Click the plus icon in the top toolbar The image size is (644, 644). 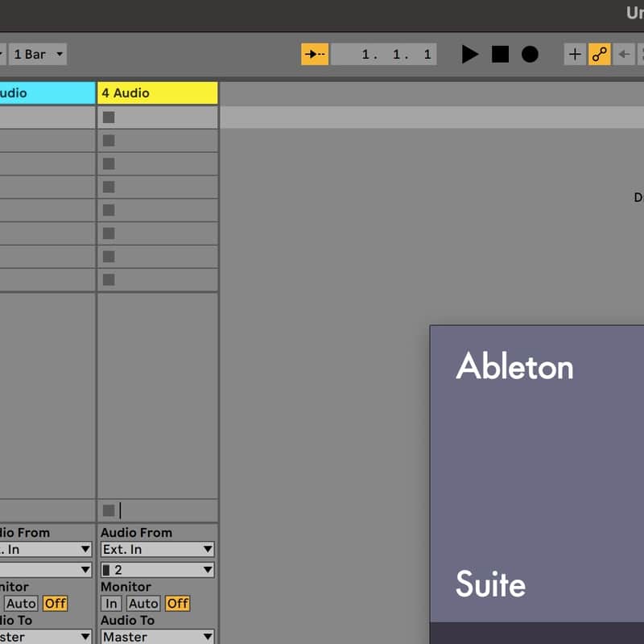tap(575, 54)
